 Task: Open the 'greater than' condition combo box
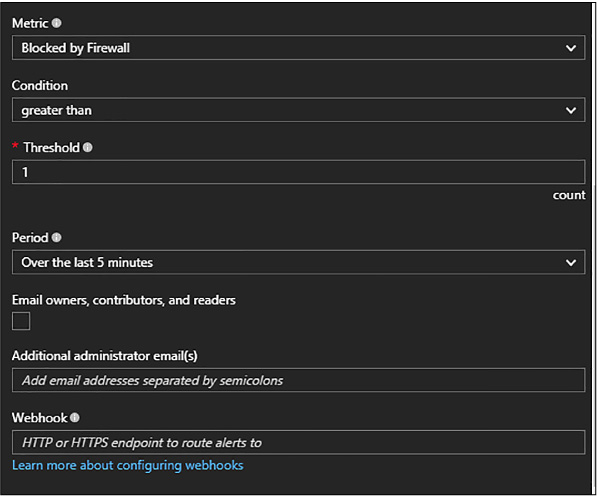298,110
